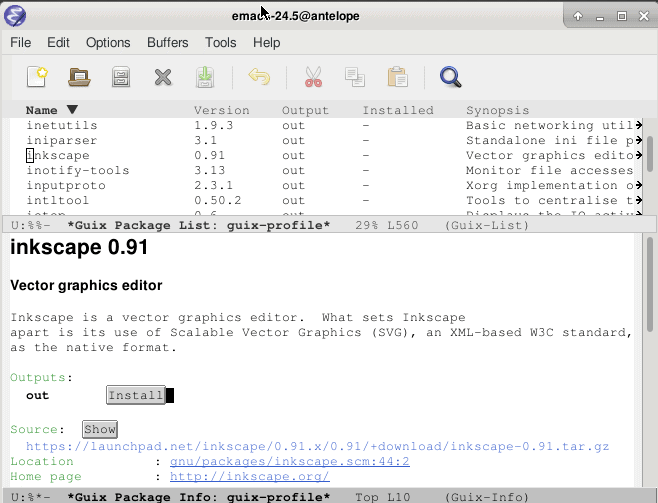Click the Installed column header
The height and width of the screenshot is (503, 658).
tap(398, 110)
